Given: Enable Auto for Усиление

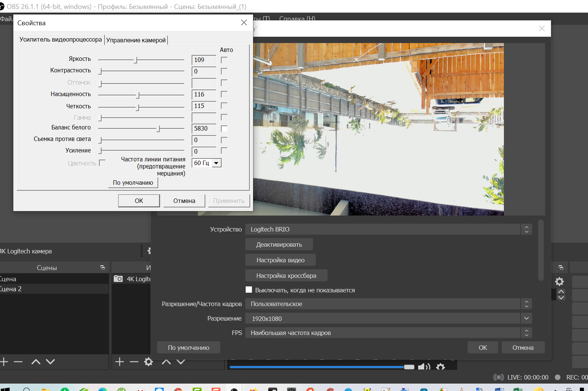Looking at the screenshot, I should 224,151.
